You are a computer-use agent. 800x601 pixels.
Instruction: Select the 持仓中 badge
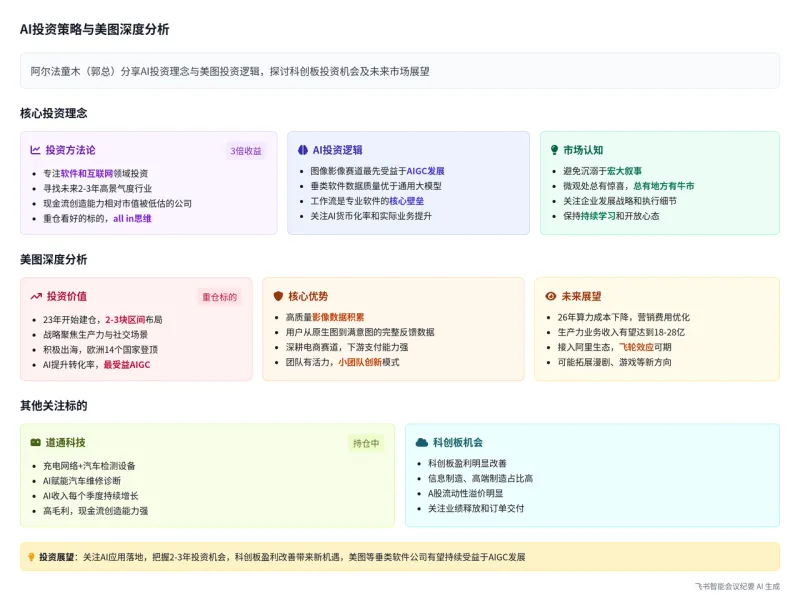pyautogui.click(x=365, y=443)
